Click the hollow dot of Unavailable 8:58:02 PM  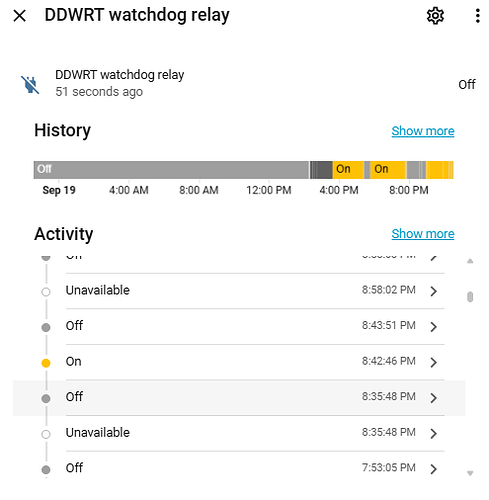46,292
